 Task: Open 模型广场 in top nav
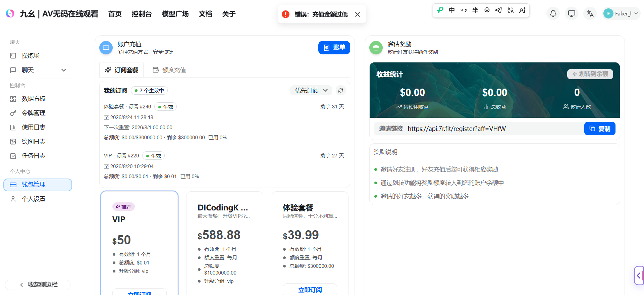click(175, 14)
